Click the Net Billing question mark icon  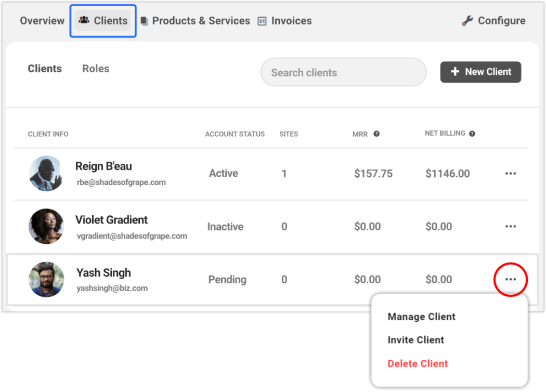[x=472, y=133]
